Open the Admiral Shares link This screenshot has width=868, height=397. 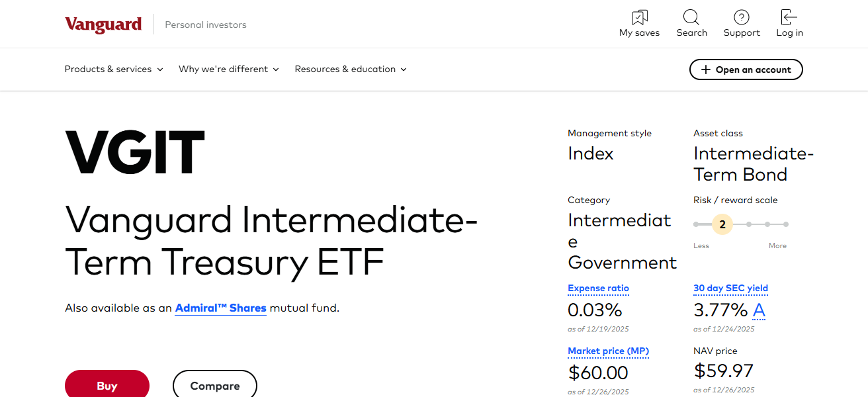point(220,308)
